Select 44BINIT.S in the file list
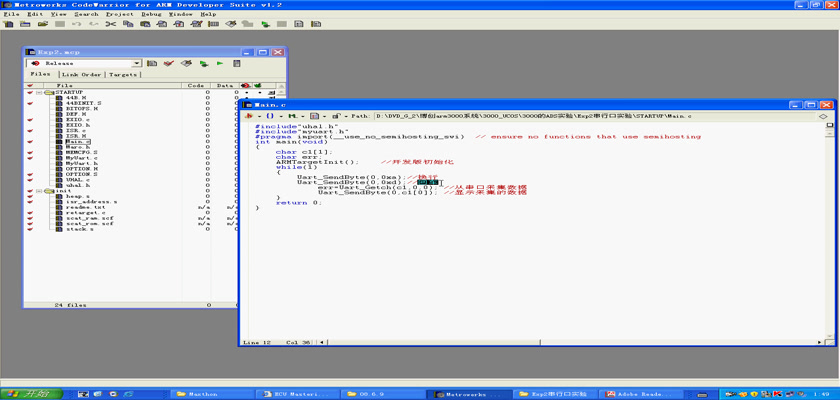 click(x=84, y=103)
